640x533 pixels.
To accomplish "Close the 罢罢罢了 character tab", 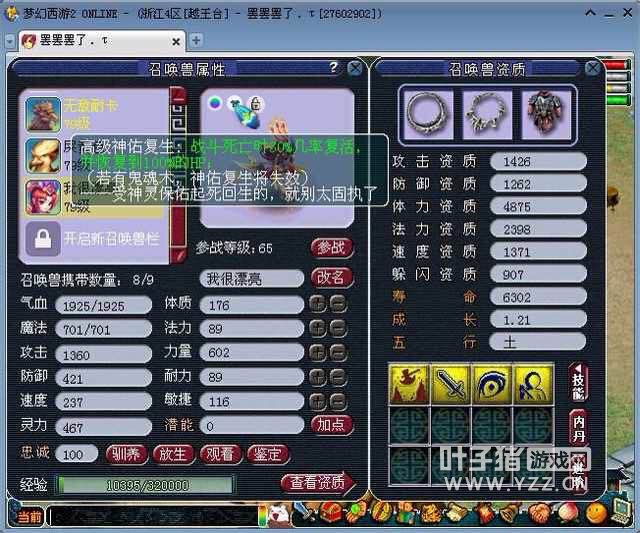I will tap(176, 42).
